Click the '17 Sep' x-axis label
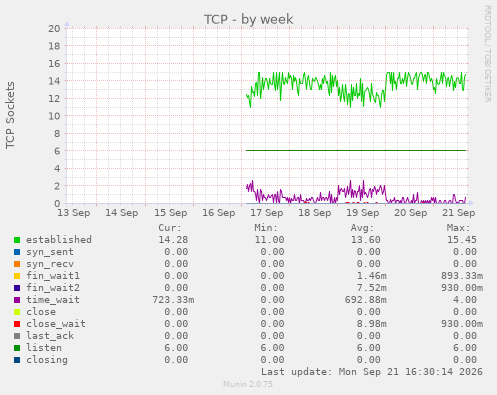The width and height of the screenshot is (497, 395). [267, 213]
